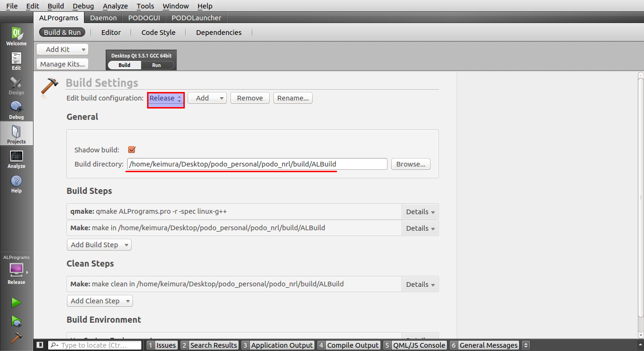Open the File menu
The image size is (644, 351).
12,6
